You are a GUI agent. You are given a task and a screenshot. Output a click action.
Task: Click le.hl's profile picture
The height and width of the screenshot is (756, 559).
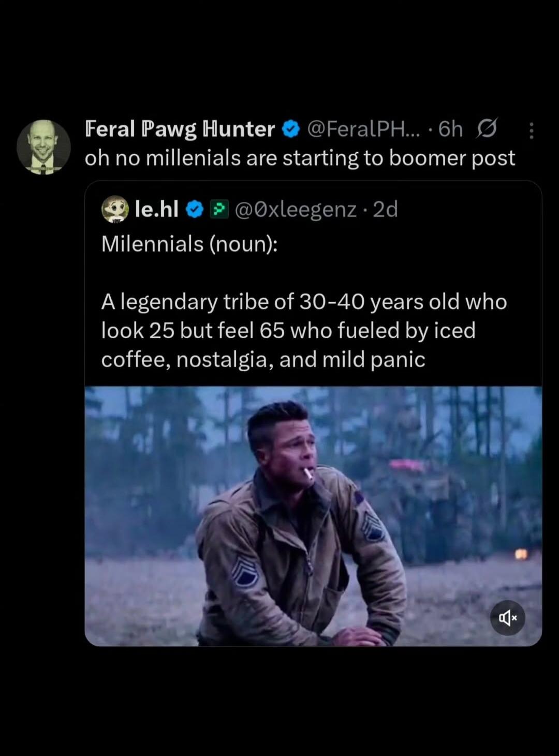click(x=115, y=209)
